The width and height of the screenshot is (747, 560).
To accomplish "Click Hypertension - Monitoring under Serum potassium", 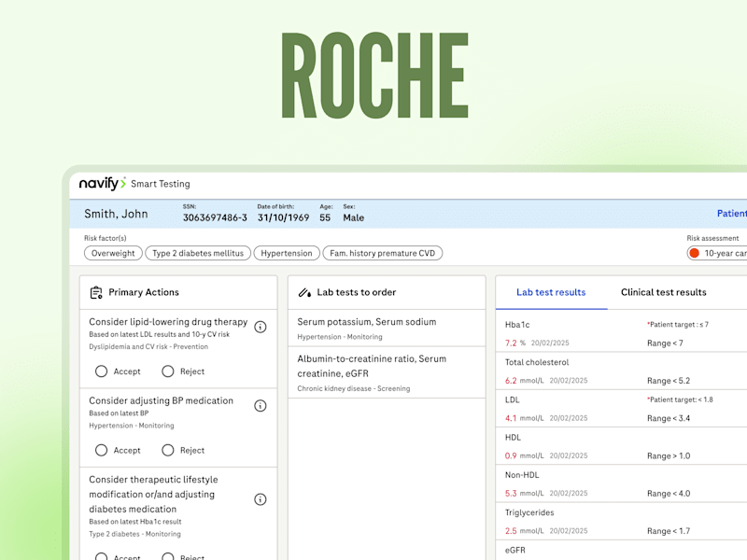I will click(x=340, y=337).
